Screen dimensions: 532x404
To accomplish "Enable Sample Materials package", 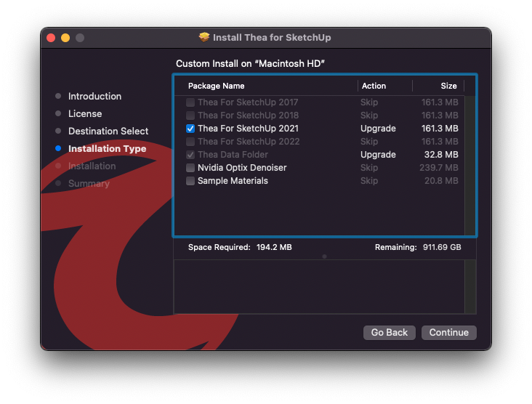I will (x=190, y=181).
